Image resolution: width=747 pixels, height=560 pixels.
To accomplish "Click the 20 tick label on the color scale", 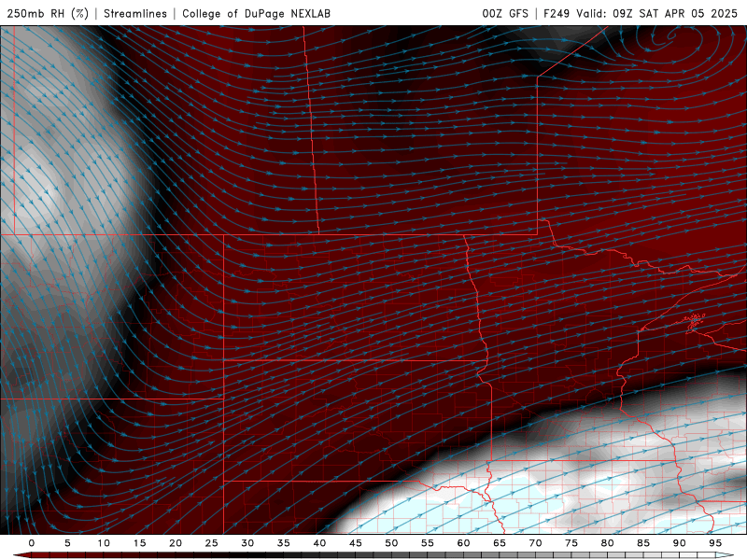I will [x=176, y=543].
